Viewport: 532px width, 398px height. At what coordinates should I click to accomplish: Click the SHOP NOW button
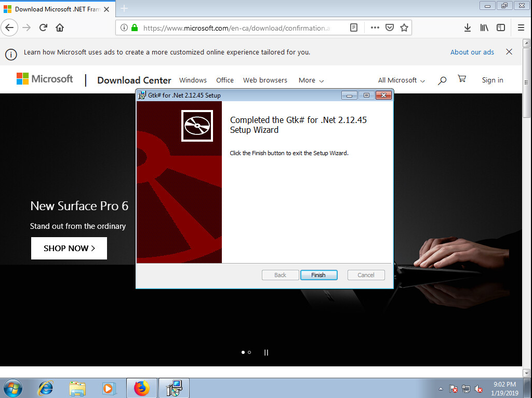[69, 248]
